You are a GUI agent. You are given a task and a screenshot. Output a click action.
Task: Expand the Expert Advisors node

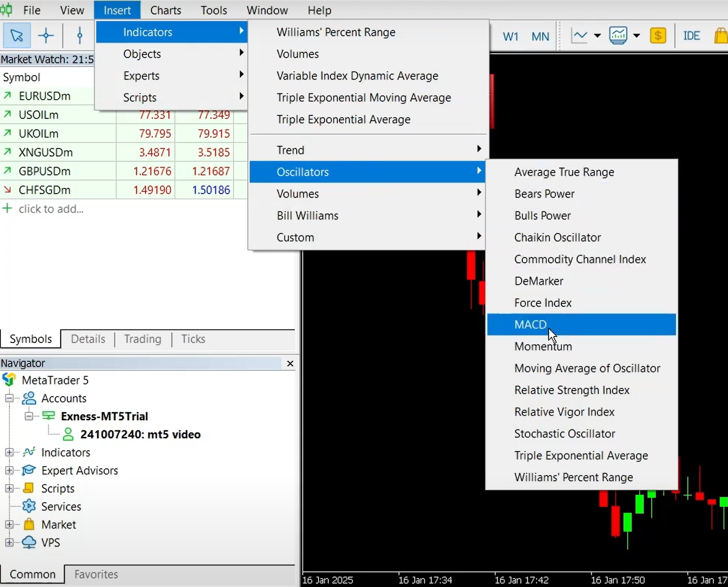point(10,470)
